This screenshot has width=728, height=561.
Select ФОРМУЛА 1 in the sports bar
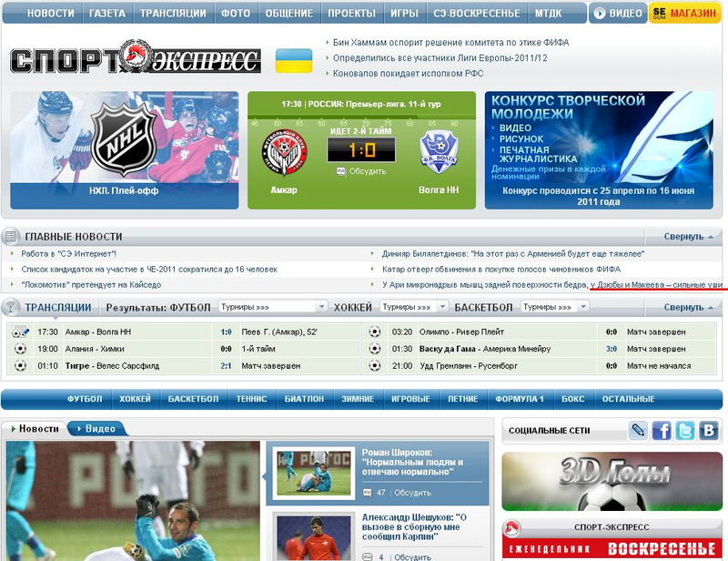pos(520,399)
